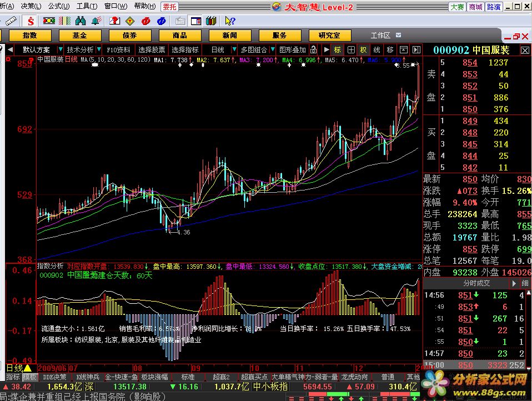Close the 000902 quote panel X box

(525, 51)
